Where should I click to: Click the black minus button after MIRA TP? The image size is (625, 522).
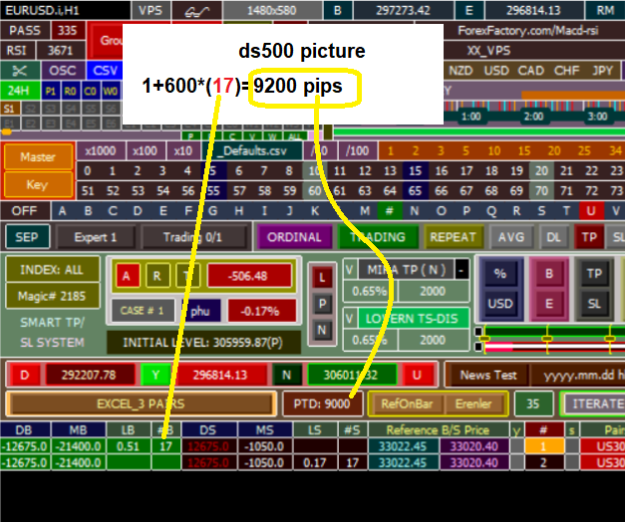[x=462, y=271]
